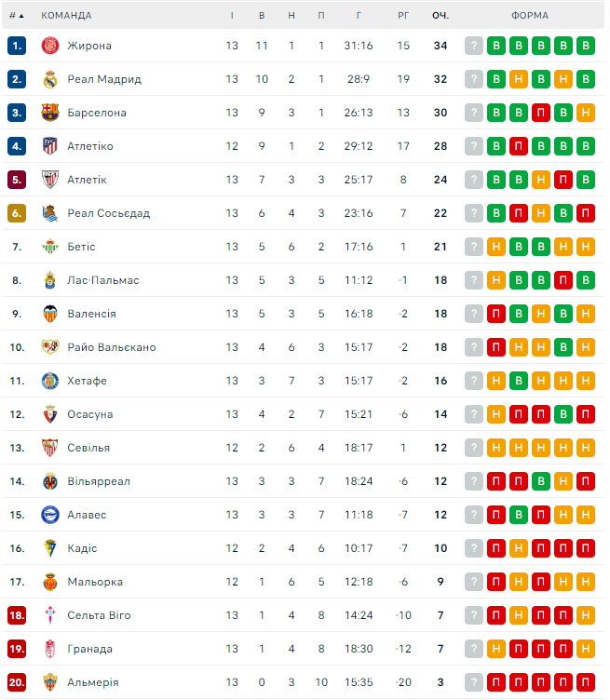Open the Almería (Альмерія) club crest

pos(50,682)
